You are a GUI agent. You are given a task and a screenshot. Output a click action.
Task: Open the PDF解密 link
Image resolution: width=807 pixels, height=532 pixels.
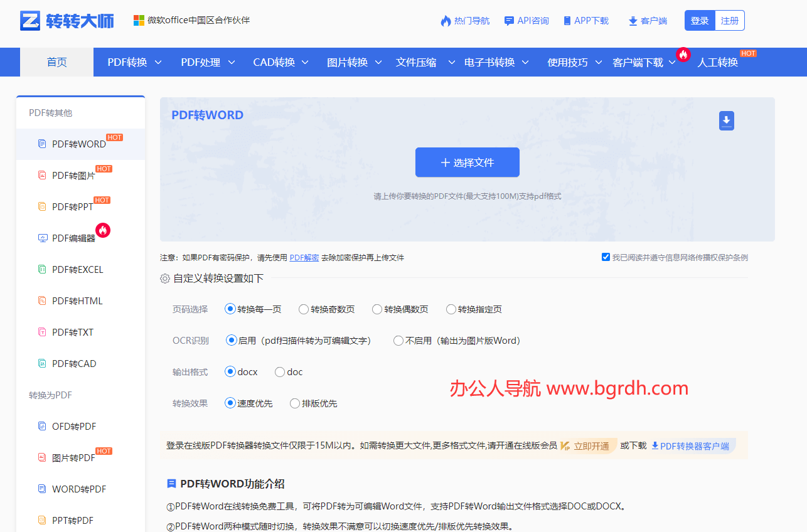(x=304, y=257)
